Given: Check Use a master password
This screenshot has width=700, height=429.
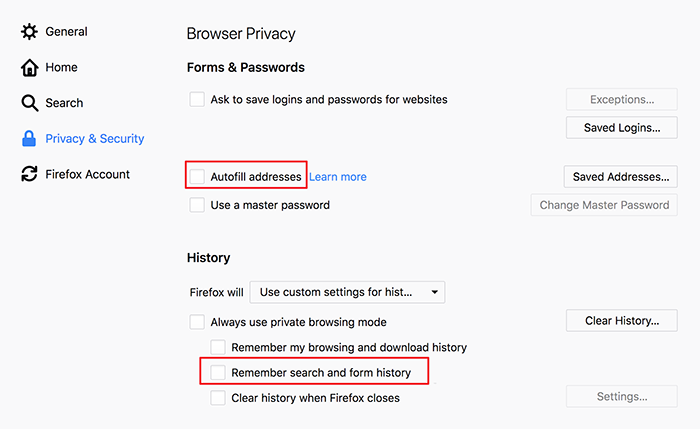Looking at the screenshot, I should tap(197, 205).
